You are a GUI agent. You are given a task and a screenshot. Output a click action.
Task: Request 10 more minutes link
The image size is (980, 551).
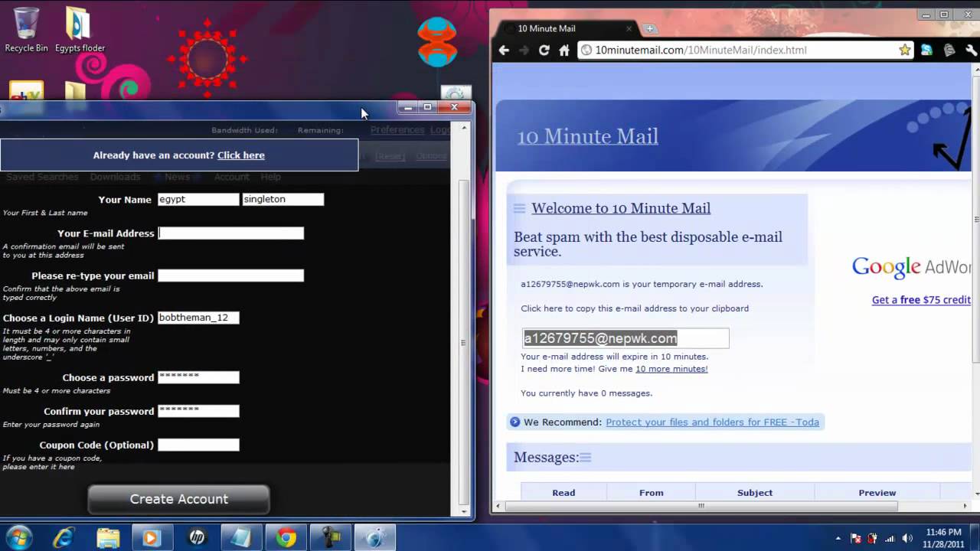[671, 369]
